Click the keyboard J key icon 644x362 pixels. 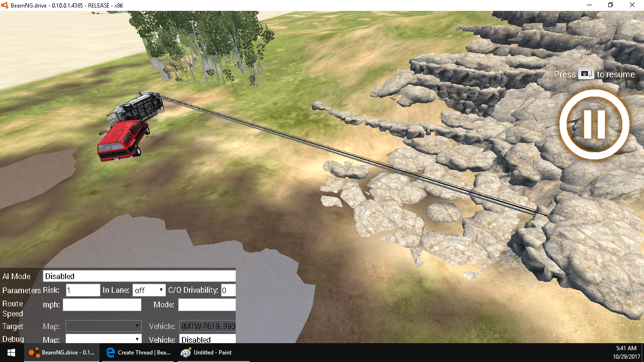(x=586, y=74)
